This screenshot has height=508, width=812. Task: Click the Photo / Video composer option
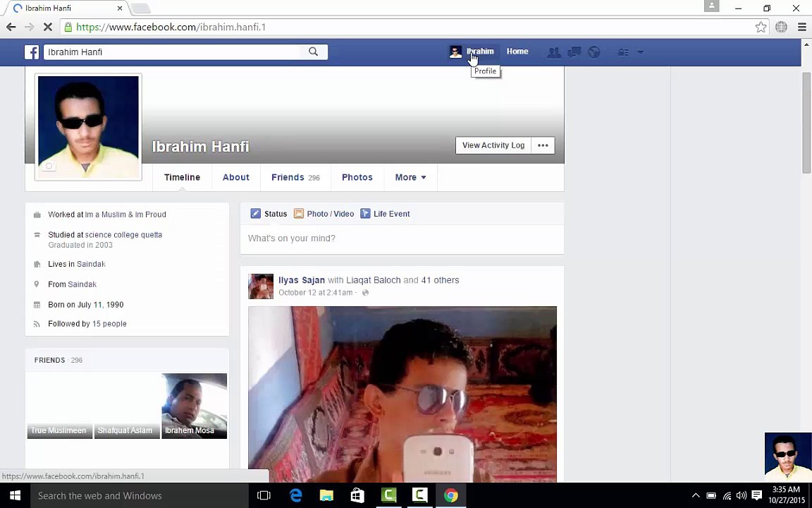point(324,214)
